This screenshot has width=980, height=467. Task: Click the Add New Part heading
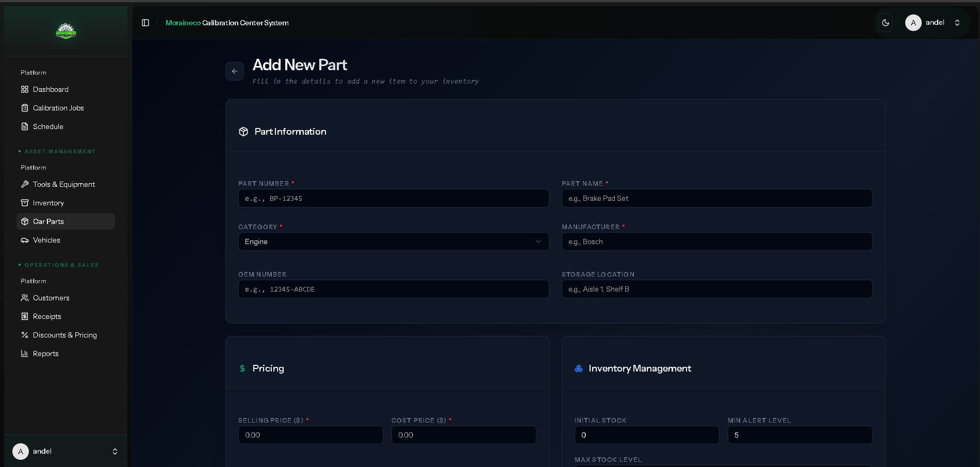tap(300, 65)
